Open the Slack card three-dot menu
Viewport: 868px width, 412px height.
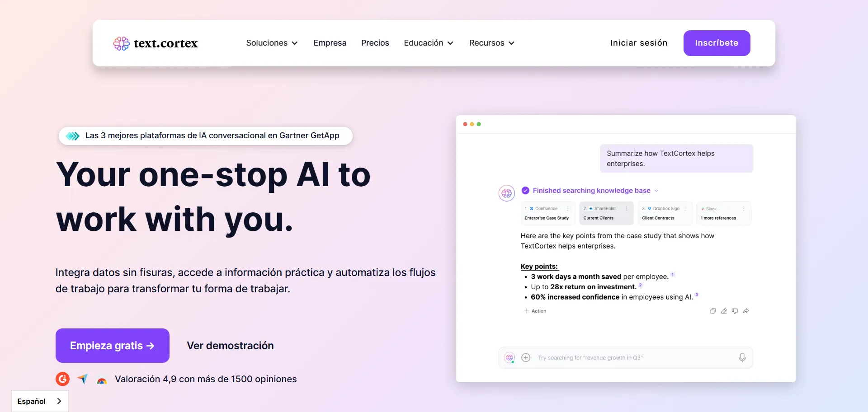pos(744,209)
